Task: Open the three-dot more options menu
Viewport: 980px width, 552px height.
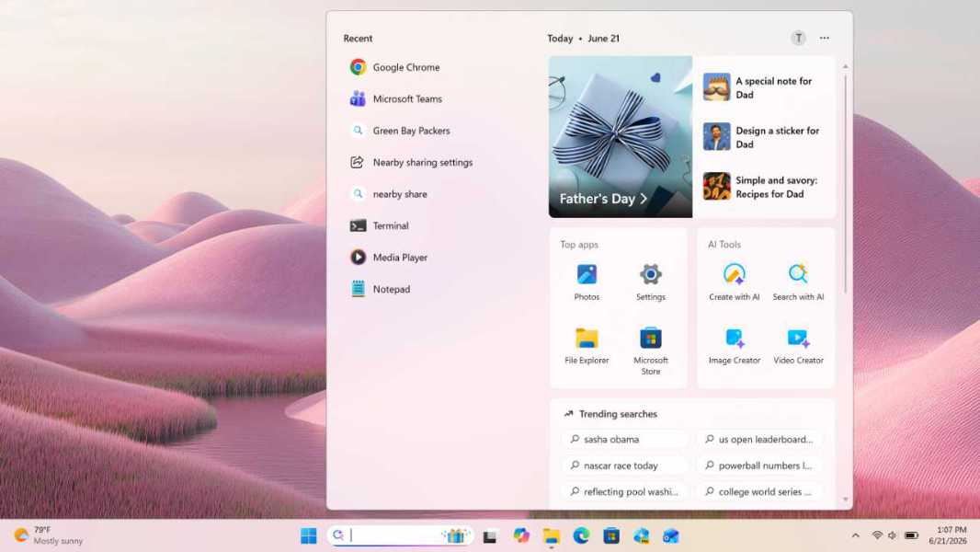Action: tap(825, 38)
